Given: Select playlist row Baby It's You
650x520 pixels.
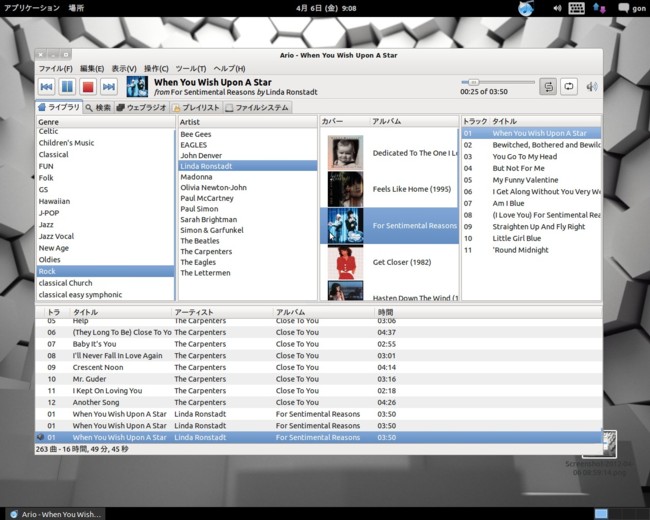Looking at the screenshot, I should tap(318, 344).
